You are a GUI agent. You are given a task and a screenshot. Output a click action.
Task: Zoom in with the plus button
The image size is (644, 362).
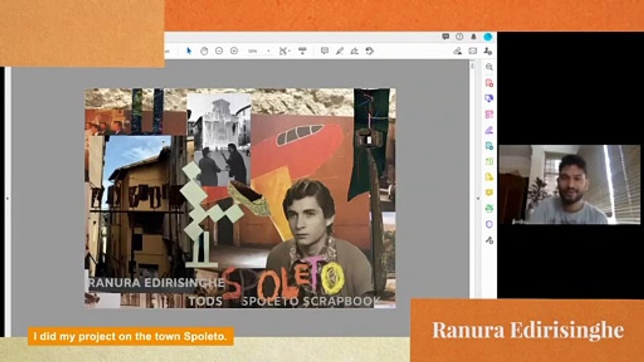coord(234,51)
